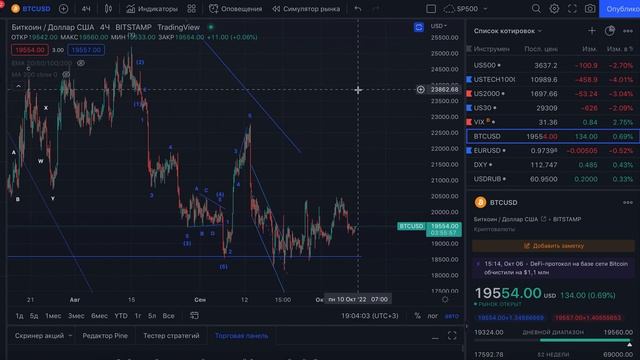The image size is (640, 360).
Task: Open the Торговая панель tab
Action: [x=241, y=336]
